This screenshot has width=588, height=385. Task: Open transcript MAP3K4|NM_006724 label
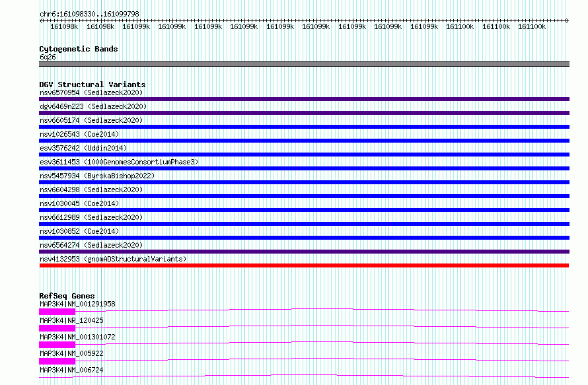pyautogui.click(x=71, y=370)
